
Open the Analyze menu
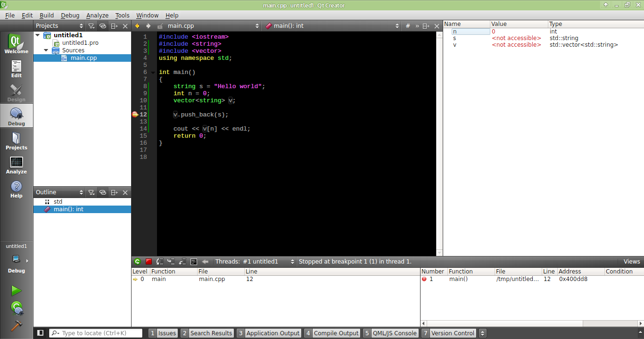tap(97, 16)
